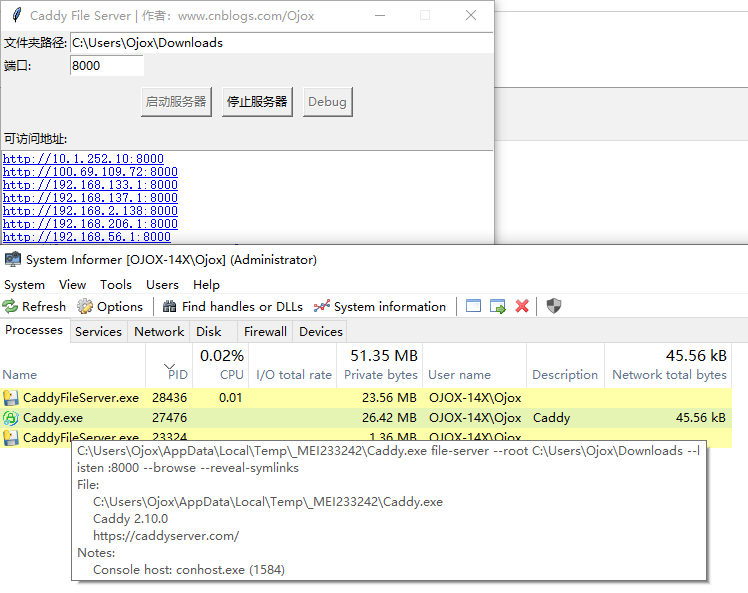Open System information graph icon
This screenshot has width=748, height=593.
point(322,306)
